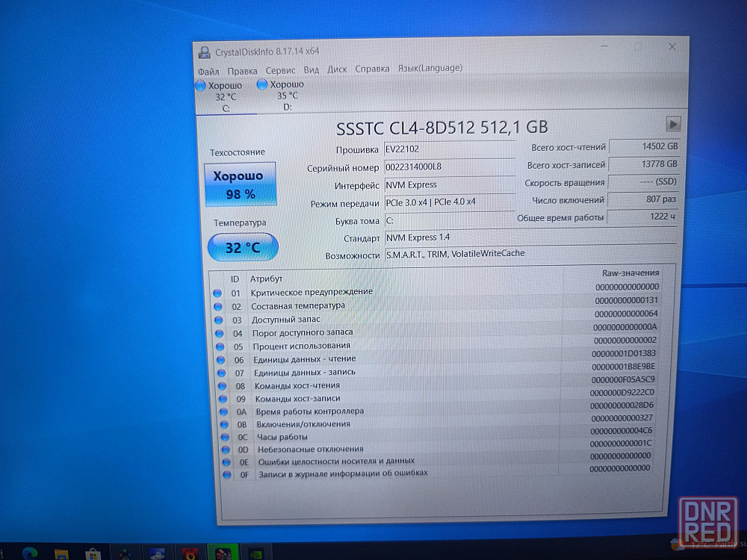Image resolution: width=747 pixels, height=560 pixels.
Task: Open File Explorer from the taskbar
Action: coord(61,554)
